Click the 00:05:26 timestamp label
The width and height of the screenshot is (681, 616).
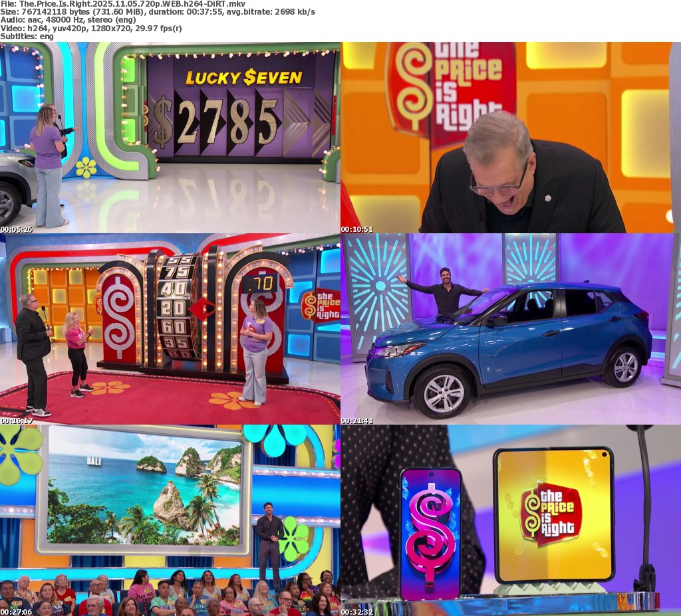(x=16, y=229)
